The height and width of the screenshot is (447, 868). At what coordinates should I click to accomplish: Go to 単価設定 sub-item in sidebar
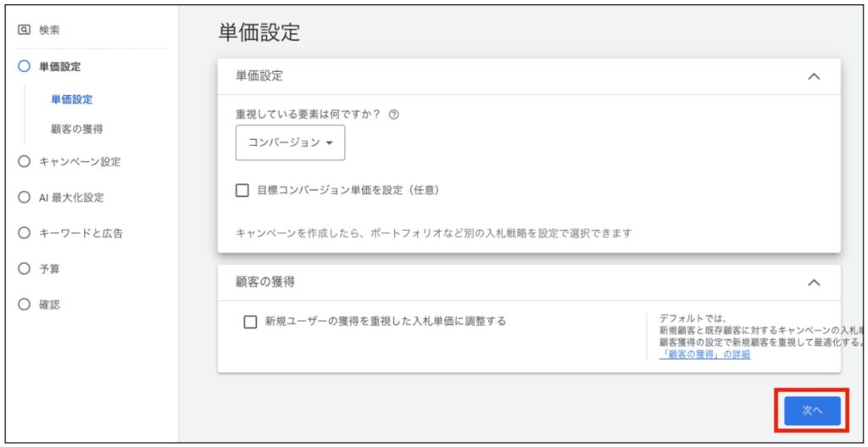coord(72,99)
